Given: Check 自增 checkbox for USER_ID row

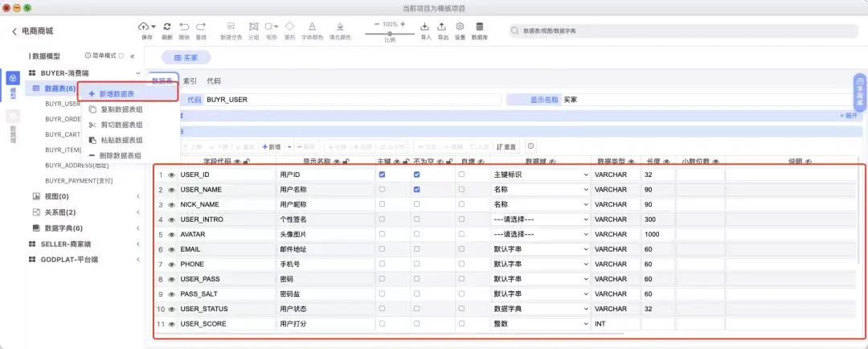Looking at the screenshot, I should 461,174.
